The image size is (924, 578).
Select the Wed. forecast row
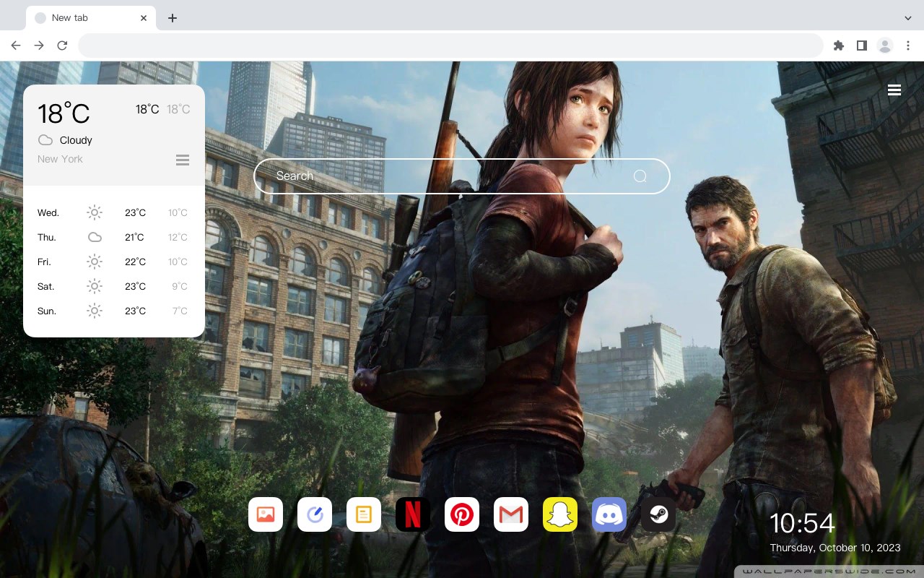tap(113, 212)
